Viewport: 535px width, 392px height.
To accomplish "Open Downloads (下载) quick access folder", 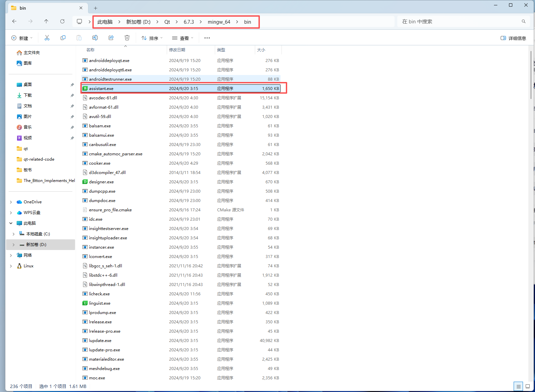I will click(24, 95).
